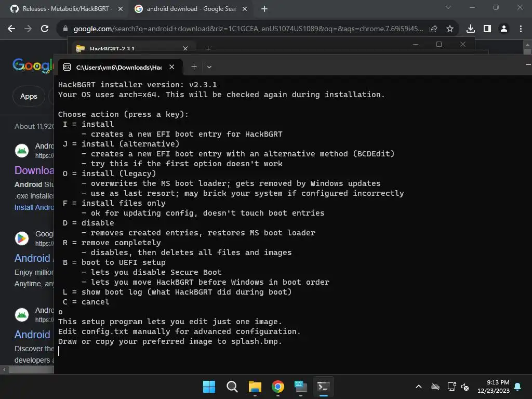Open Chrome three-dot menu
Viewport: 532px width, 399px height.
coord(521,29)
